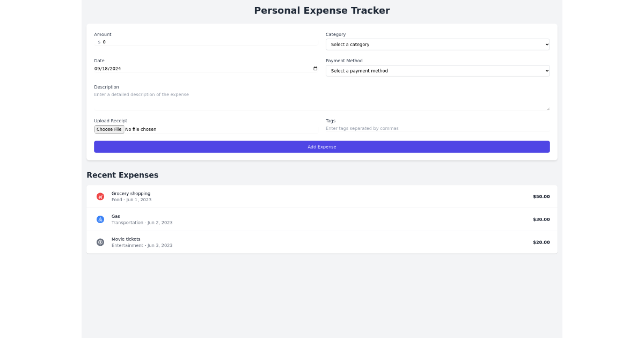The height and width of the screenshot is (338, 644).
Task: Click the Amount input field
Action: pos(188,41)
